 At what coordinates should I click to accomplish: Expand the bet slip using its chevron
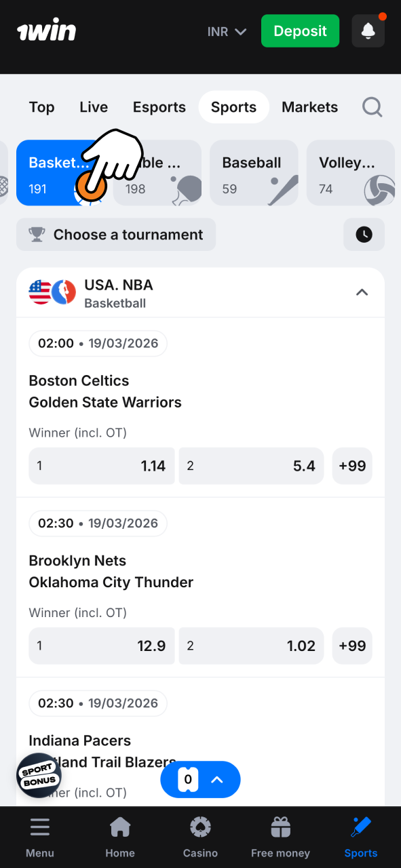click(x=217, y=780)
